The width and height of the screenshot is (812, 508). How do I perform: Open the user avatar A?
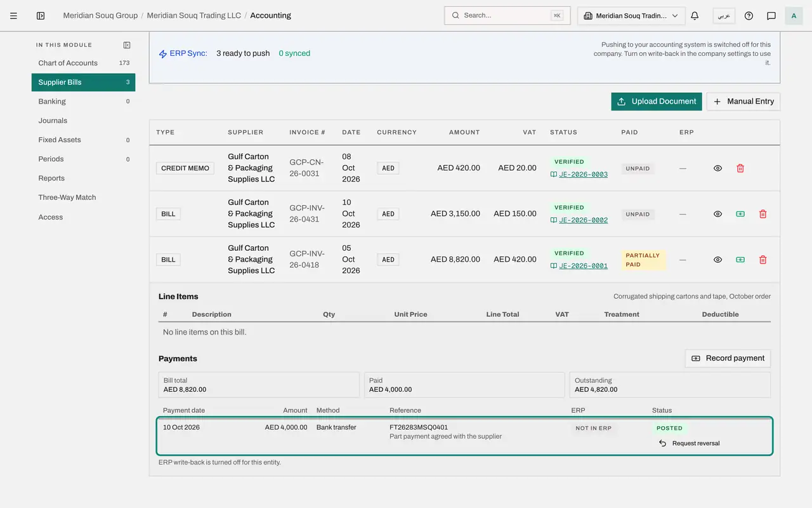tap(794, 16)
